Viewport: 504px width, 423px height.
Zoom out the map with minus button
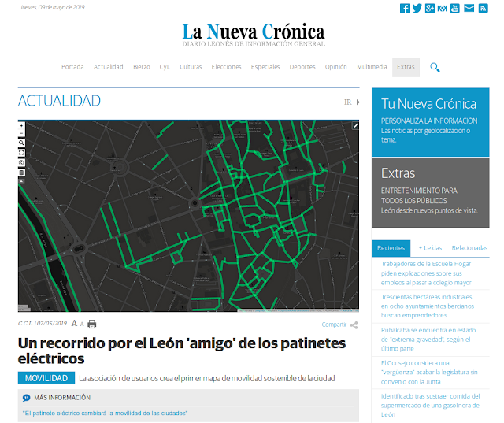[x=21, y=133]
